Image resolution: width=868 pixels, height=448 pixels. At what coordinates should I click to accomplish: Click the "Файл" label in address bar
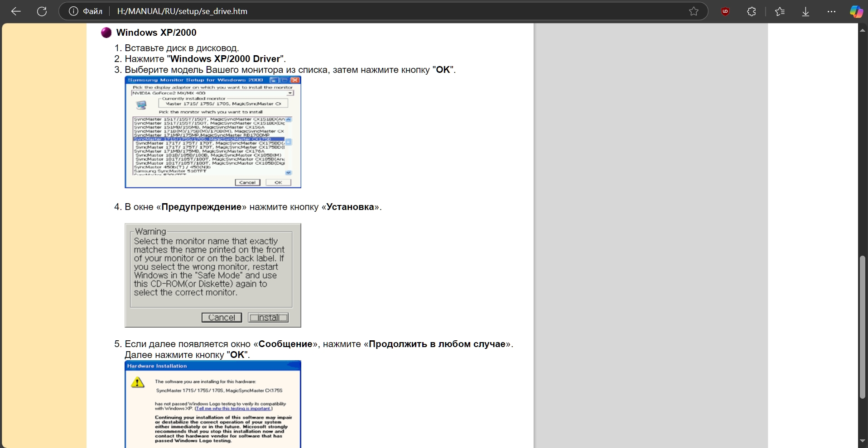(x=92, y=11)
